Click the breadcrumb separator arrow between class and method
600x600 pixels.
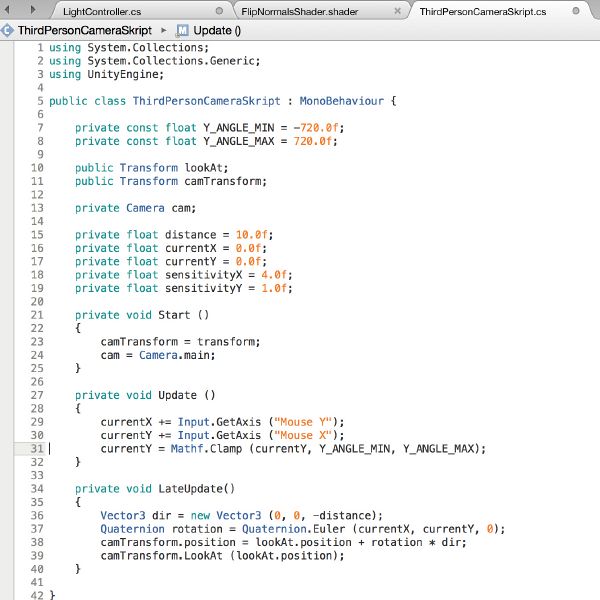[164, 30]
